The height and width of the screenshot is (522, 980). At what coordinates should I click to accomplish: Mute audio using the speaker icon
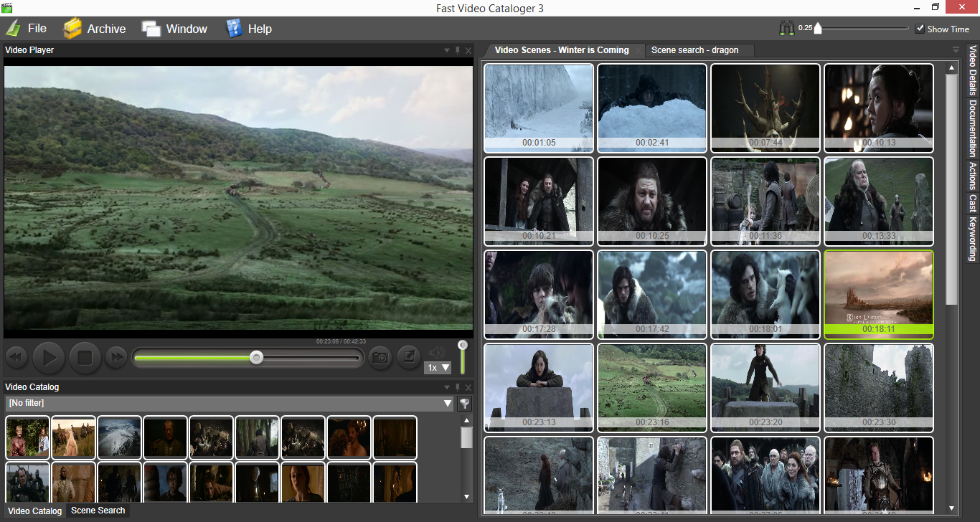[436, 353]
